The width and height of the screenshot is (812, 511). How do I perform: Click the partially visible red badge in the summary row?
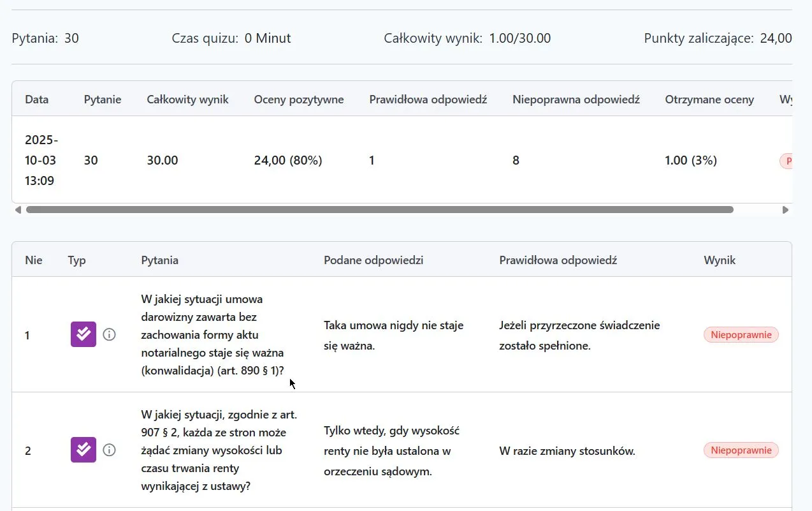pyautogui.click(x=786, y=161)
